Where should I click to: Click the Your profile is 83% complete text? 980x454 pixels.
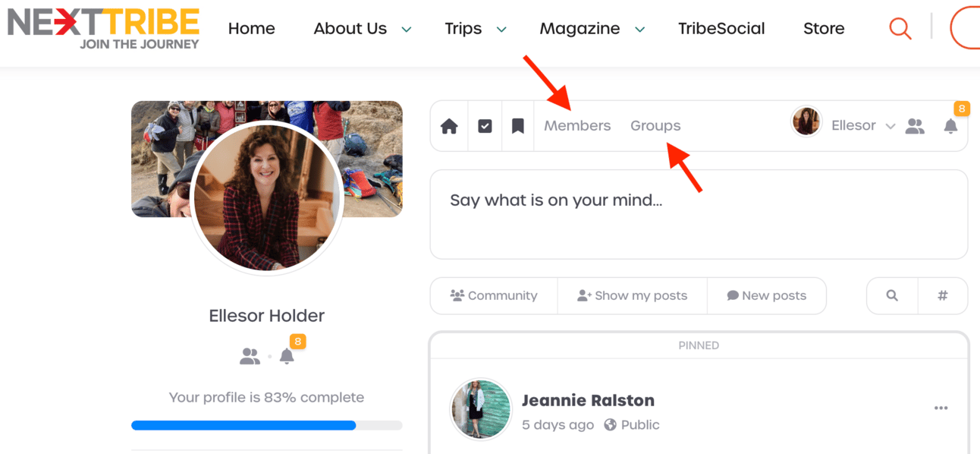[x=266, y=397]
